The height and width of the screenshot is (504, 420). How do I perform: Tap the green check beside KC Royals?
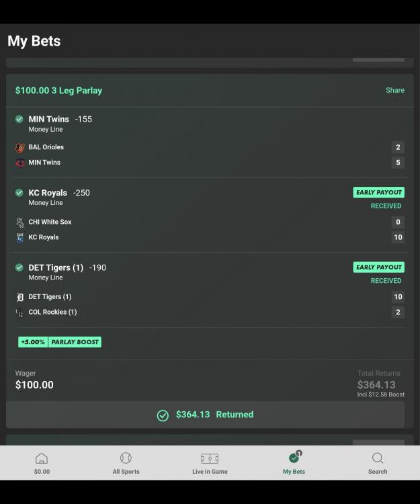tap(19, 193)
